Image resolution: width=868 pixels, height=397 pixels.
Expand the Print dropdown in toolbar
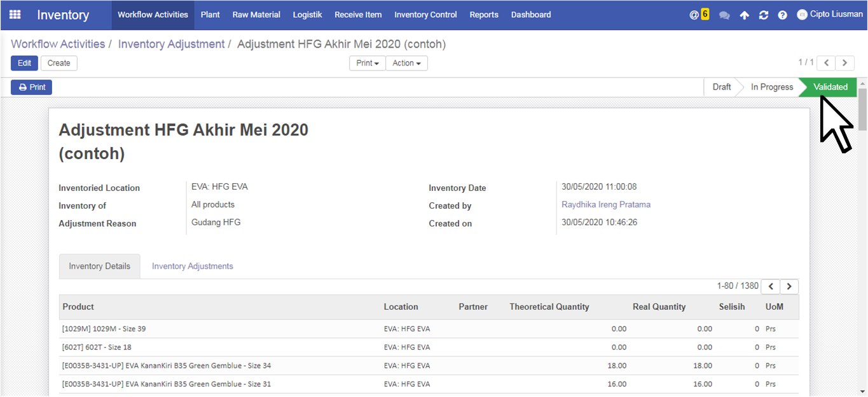click(368, 63)
